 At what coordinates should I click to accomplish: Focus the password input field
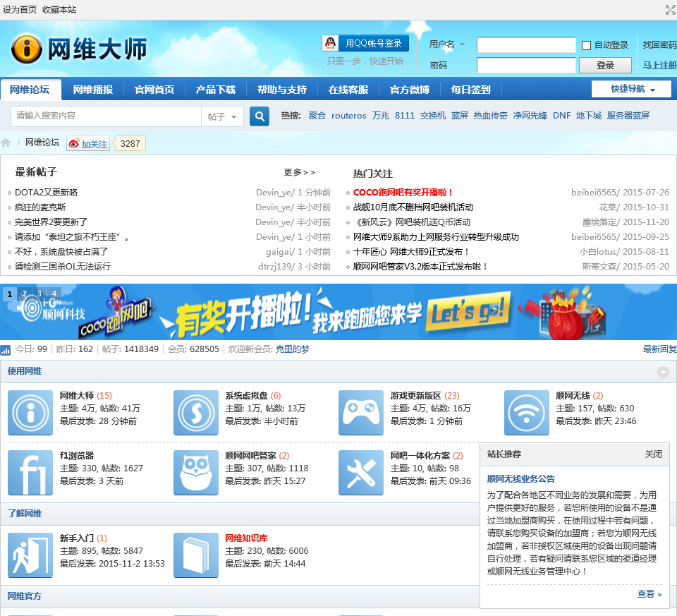[526, 65]
